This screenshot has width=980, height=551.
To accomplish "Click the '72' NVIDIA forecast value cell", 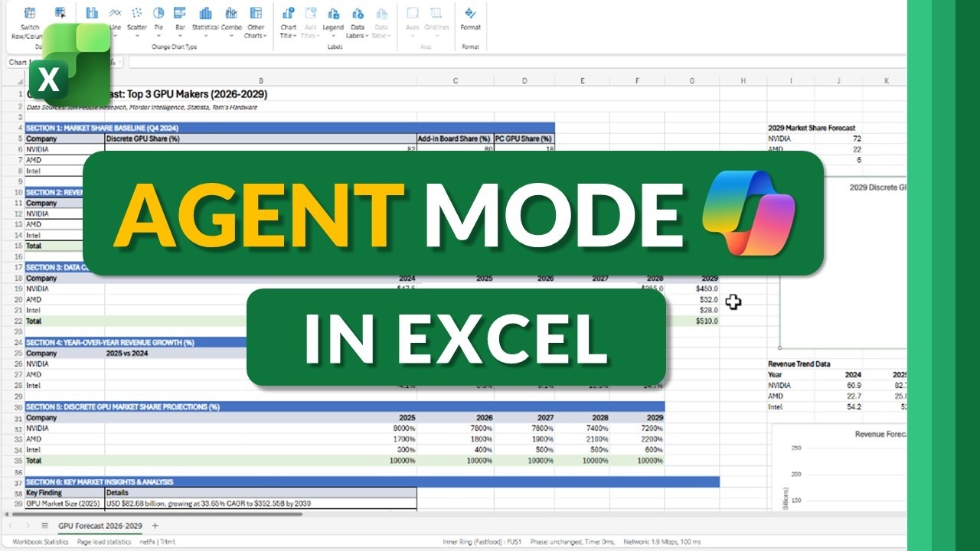I will 838,139.
